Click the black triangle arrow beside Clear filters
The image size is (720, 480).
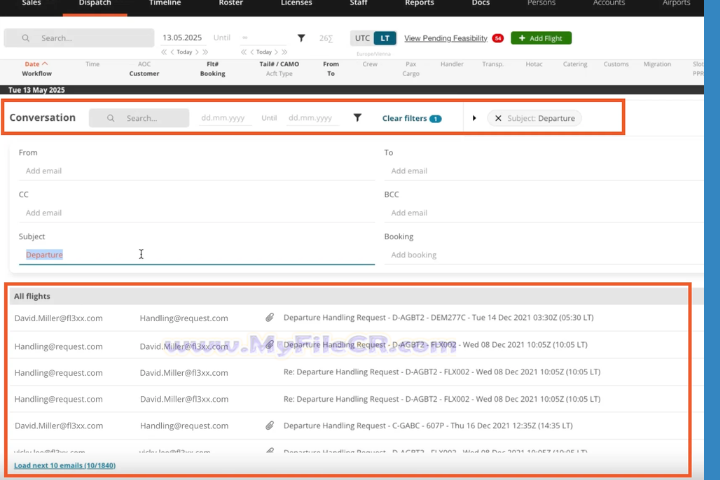click(474, 118)
